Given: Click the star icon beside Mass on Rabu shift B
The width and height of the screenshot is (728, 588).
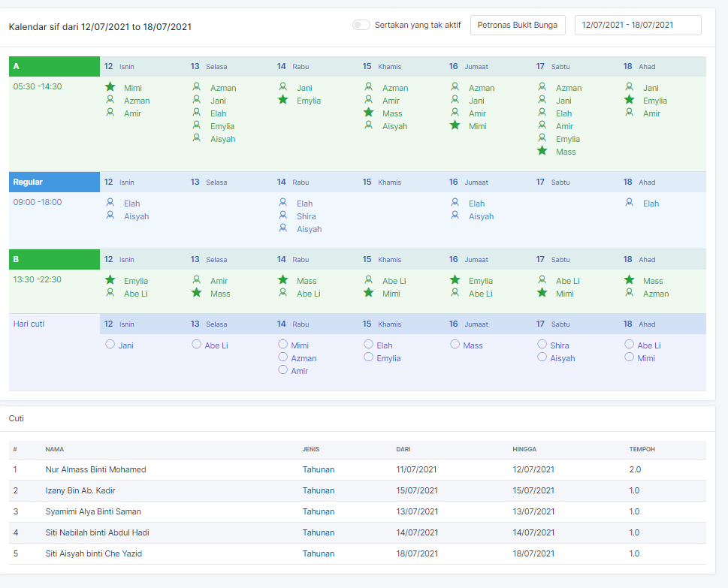Looking at the screenshot, I should pyautogui.click(x=282, y=280).
